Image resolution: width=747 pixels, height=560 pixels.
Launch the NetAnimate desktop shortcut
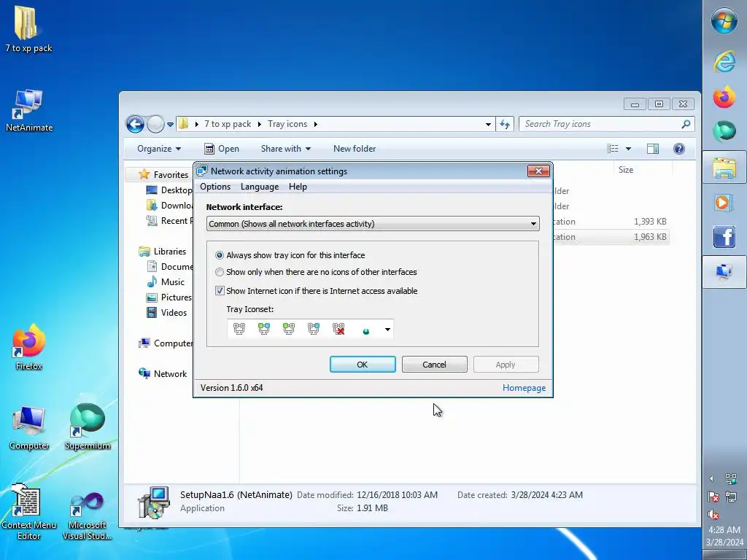click(x=28, y=111)
